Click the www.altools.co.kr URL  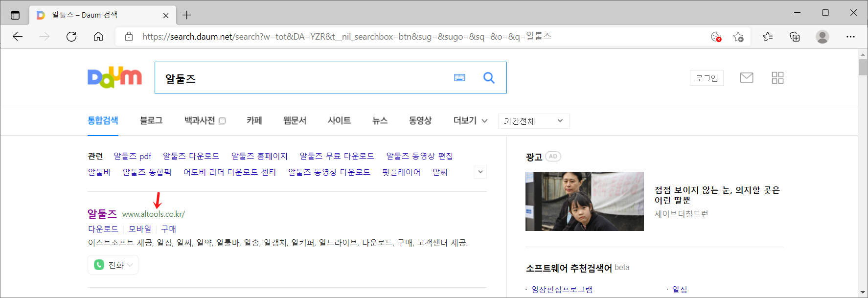[154, 214]
